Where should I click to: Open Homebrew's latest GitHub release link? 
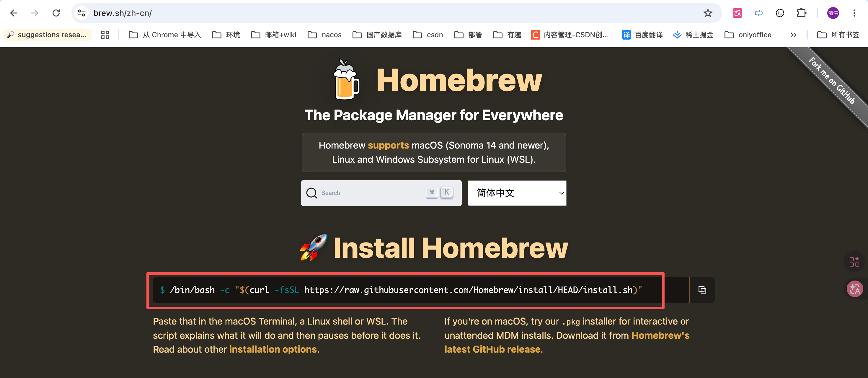coord(567,342)
